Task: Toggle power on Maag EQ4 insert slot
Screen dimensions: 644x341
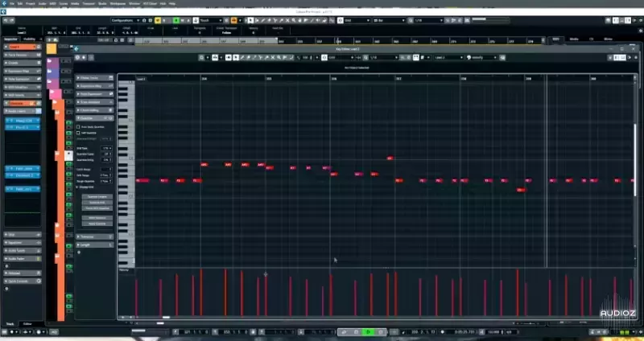Action: (8, 121)
